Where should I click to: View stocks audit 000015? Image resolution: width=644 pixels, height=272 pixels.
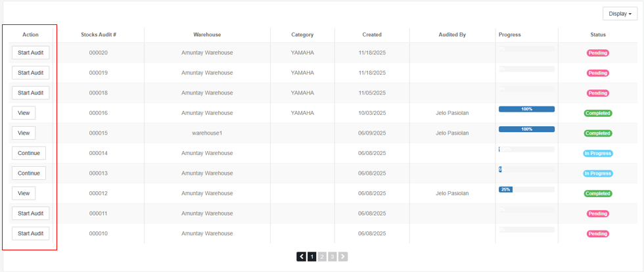24,133
